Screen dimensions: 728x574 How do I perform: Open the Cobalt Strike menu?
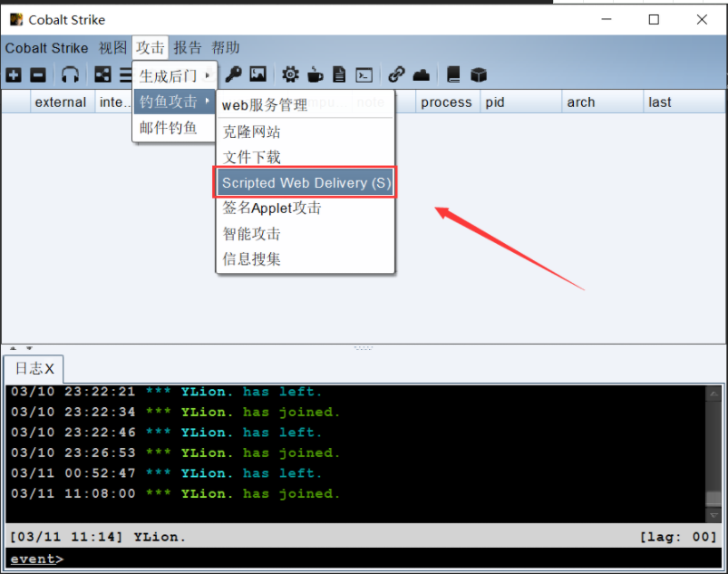(46, 48)
